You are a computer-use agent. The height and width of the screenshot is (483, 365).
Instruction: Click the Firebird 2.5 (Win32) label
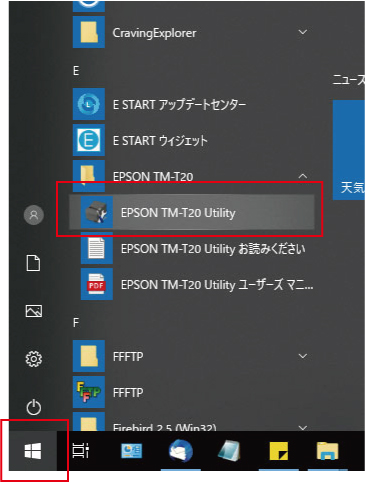point(165,427)
